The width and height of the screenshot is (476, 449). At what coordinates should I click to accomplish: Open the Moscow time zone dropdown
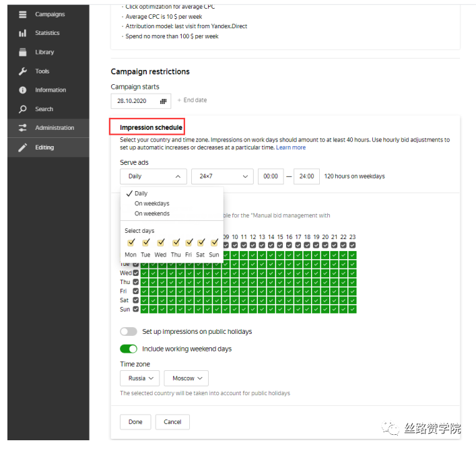pyautogui.click(x=186, y=378)
